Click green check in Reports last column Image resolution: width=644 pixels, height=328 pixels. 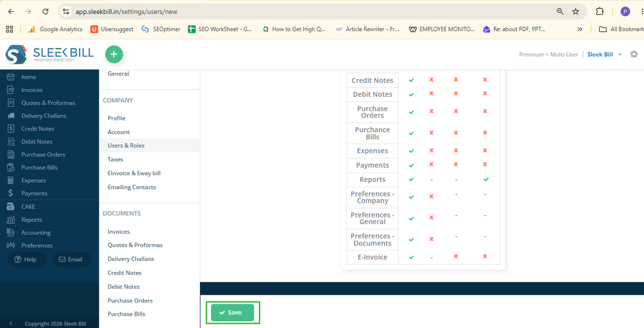click(485, 179)
